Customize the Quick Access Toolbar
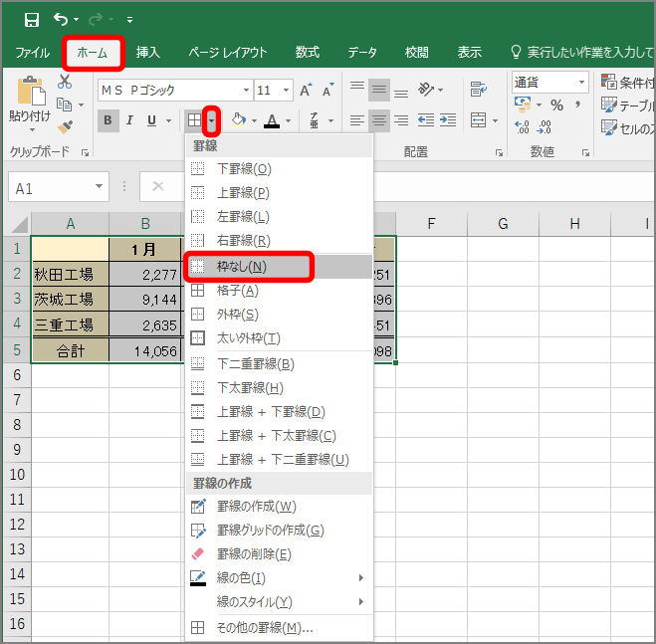Viewport: 656px width, 644px height. pos(130,20)
